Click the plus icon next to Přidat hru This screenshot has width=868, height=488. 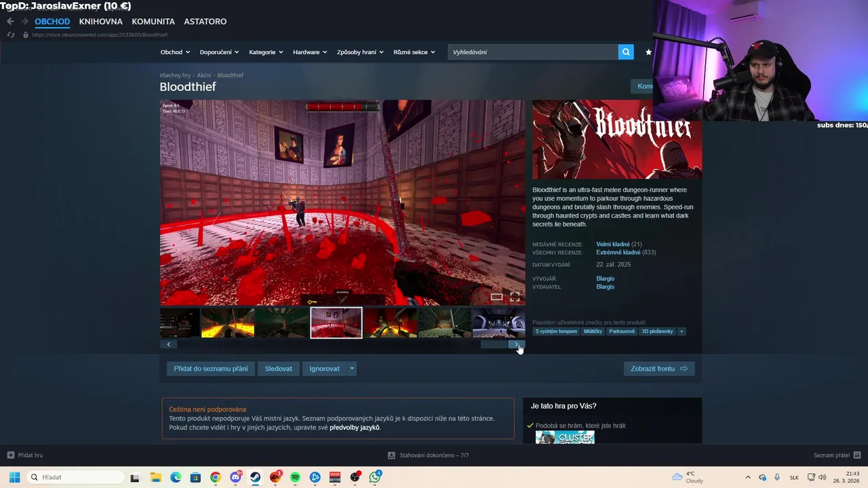pos(10,455)
